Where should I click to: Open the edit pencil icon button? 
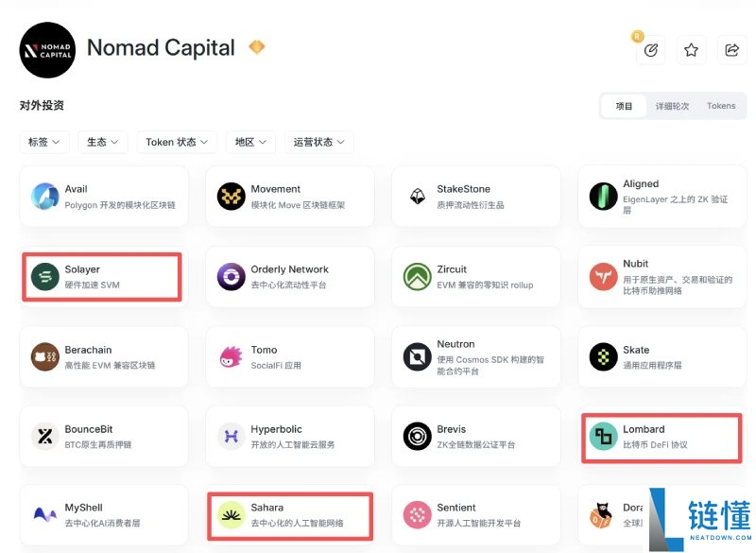pyautogui.click(x=650, y=50)
